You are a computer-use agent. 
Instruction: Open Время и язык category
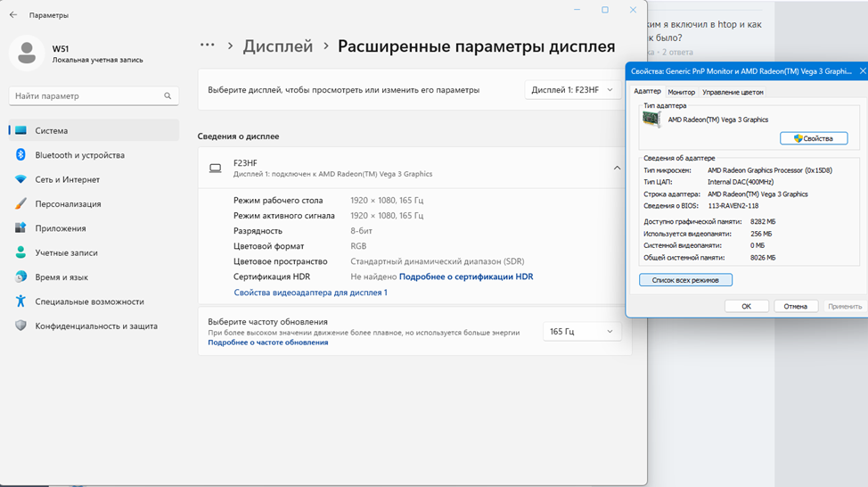coord(94,277)
